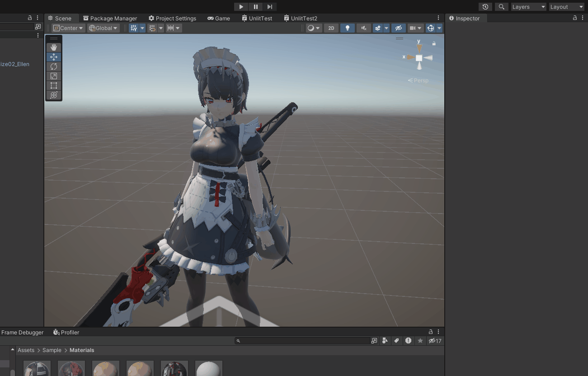The width and height of the screenshot is (588, 376).
Task: Click the X axis cone on gizmo
Action: (x=410, y=57)
